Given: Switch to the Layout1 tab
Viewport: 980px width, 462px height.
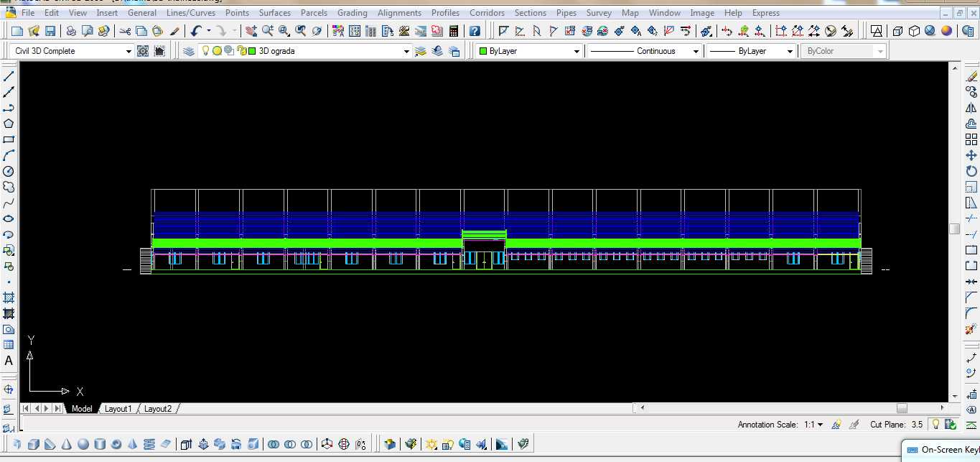Looking at the screenshot, I should [x=118, y=409].
